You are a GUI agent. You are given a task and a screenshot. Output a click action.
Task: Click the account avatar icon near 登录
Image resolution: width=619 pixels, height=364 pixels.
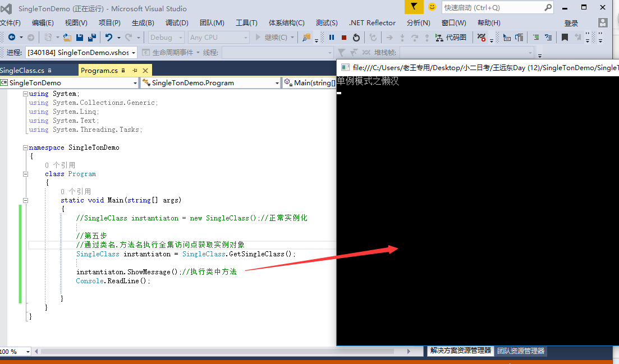(602, 23)
